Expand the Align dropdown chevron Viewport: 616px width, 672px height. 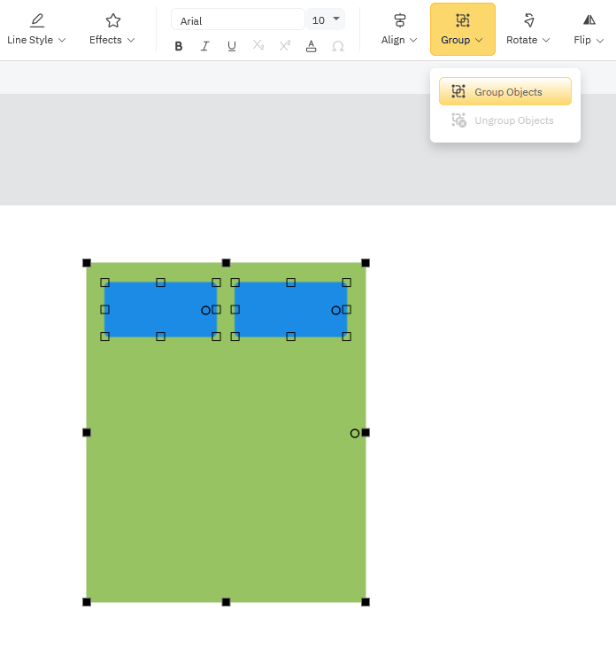point(413,40)
